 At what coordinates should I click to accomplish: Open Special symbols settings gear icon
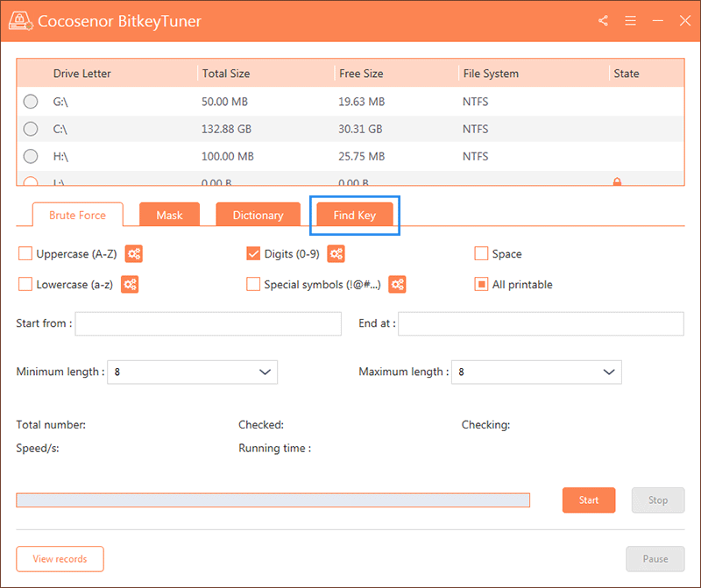click(397, 285)
